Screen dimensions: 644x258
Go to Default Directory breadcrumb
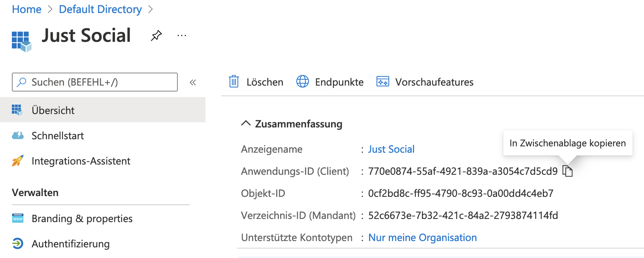(x=100, y=9)
